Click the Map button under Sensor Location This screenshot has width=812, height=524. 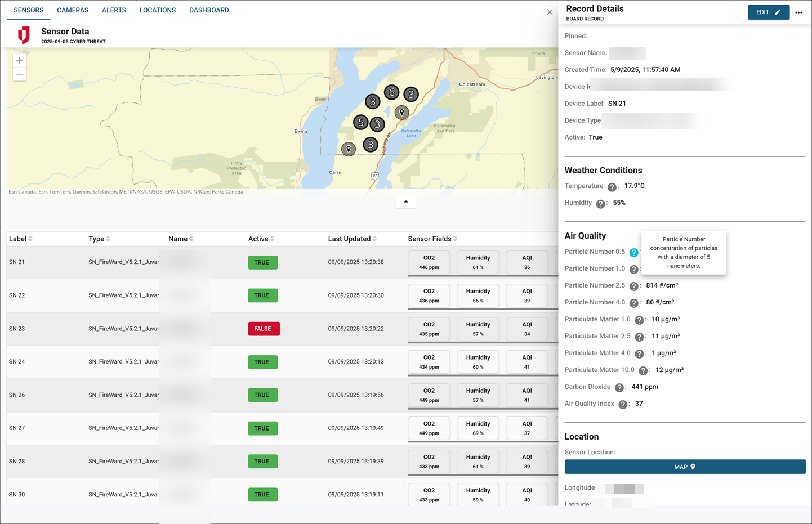coord(685,467)
